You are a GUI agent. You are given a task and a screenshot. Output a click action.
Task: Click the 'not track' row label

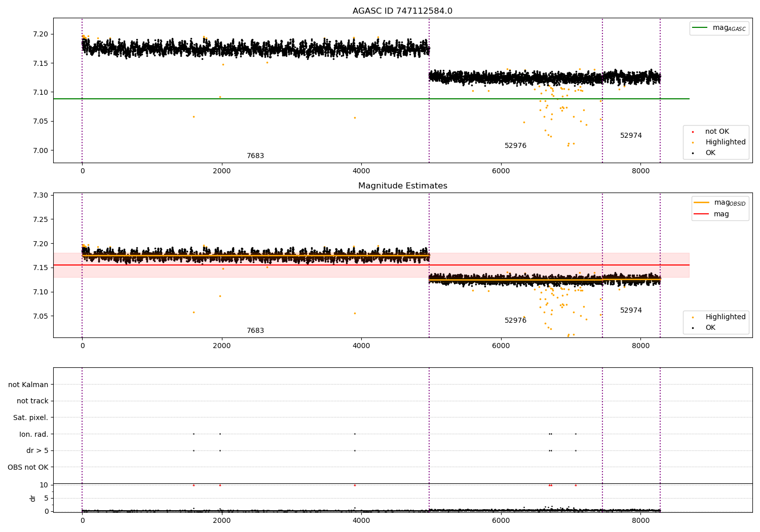(x=32, y=401)
